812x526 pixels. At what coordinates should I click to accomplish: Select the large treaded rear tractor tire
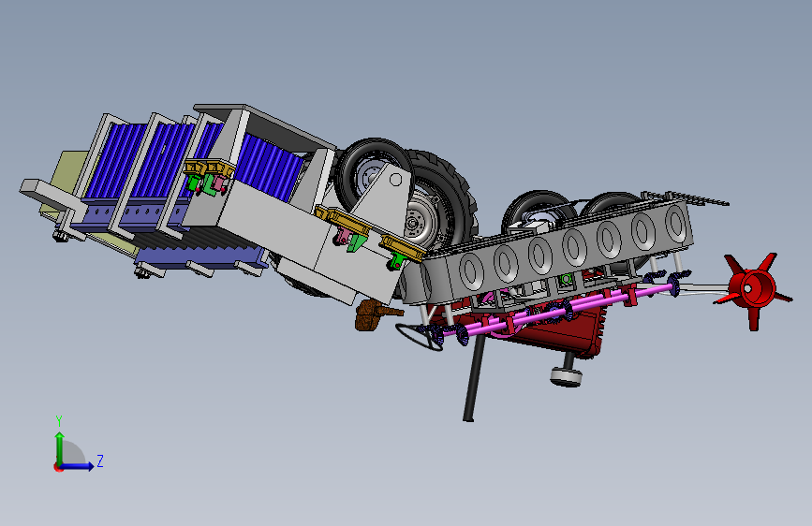point(448,199)
